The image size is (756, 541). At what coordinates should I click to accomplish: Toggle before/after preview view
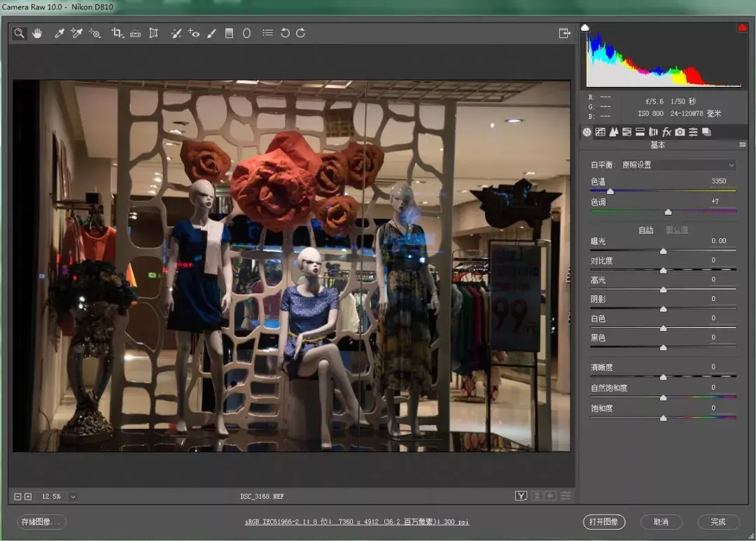pos(521,496)
